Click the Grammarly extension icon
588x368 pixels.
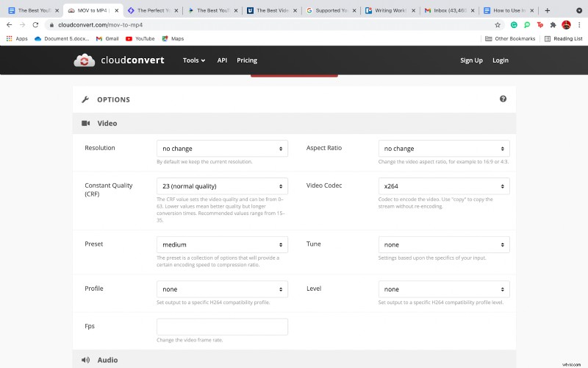[x=514, y=25]
